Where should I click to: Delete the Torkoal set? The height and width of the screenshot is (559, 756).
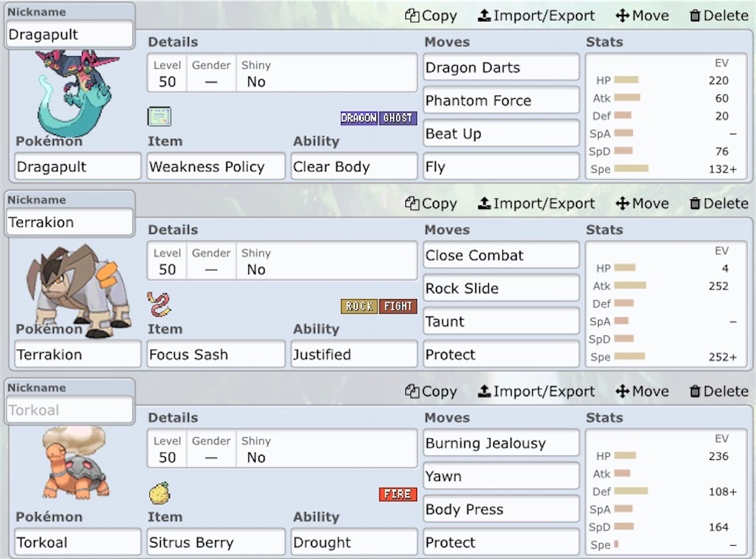click(718, 391)
